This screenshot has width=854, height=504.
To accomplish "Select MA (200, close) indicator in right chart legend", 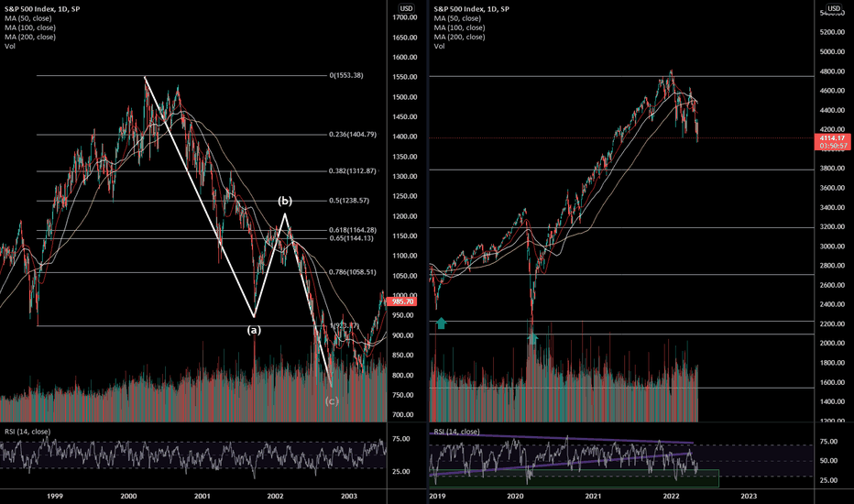I will [x=459, y=37].
